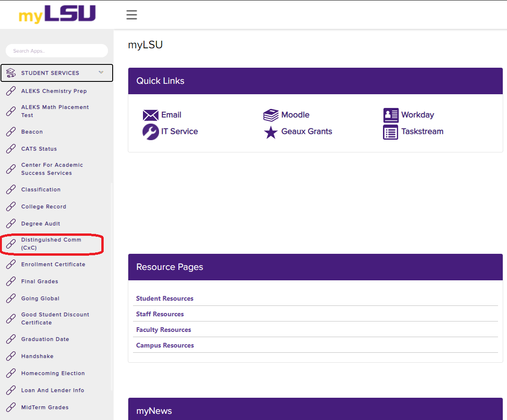The height and width of the screenshot is (420, 507).
Task: Go to Campus Resources page
Action: [x=165, y=345]
